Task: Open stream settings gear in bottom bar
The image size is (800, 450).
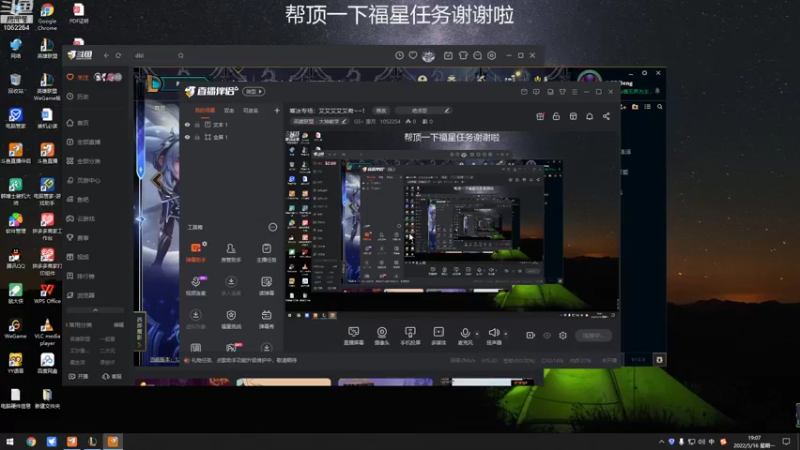Action: (x=563, y=335)
